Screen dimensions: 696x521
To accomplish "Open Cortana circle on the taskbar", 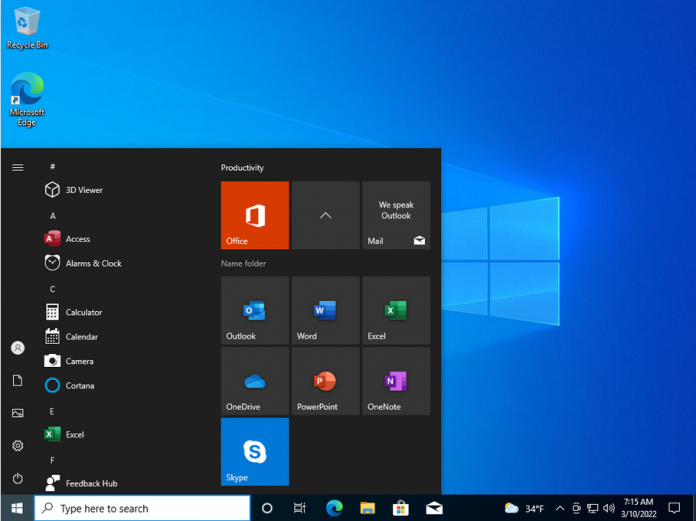I will [x=267, y=508].
